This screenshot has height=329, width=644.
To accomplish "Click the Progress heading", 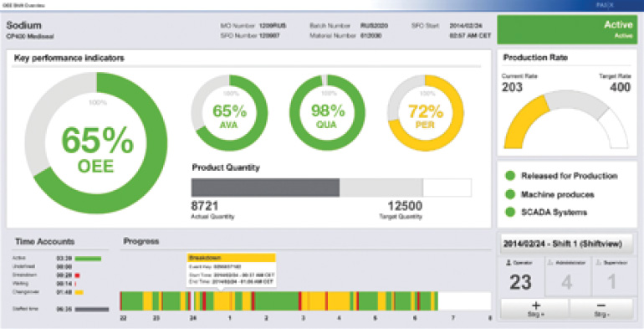I will point(141,241).
